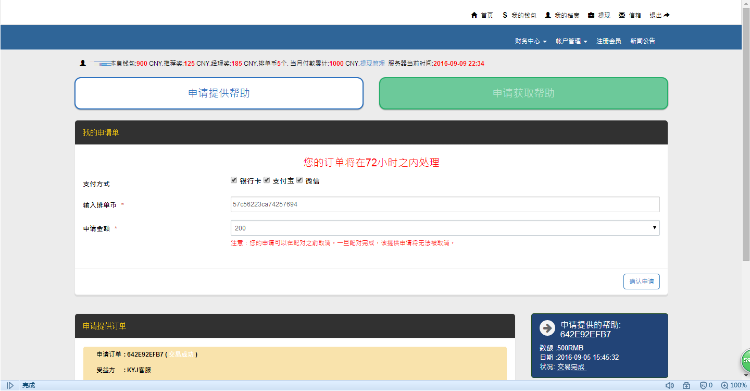Open the 新闻公告 menu item
This screenshot has height=391, width=750.
click(642, 41)
